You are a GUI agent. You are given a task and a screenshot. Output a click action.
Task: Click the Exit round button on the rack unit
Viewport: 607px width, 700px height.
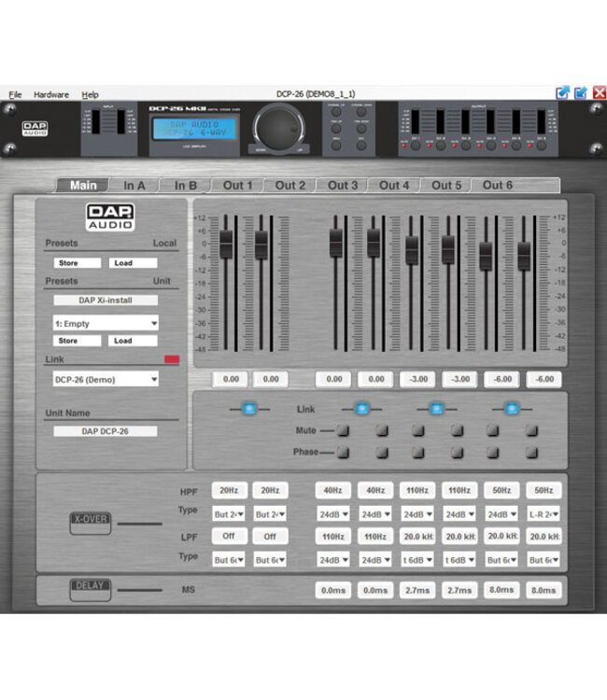pyautogui.click(x=360, y=145)
